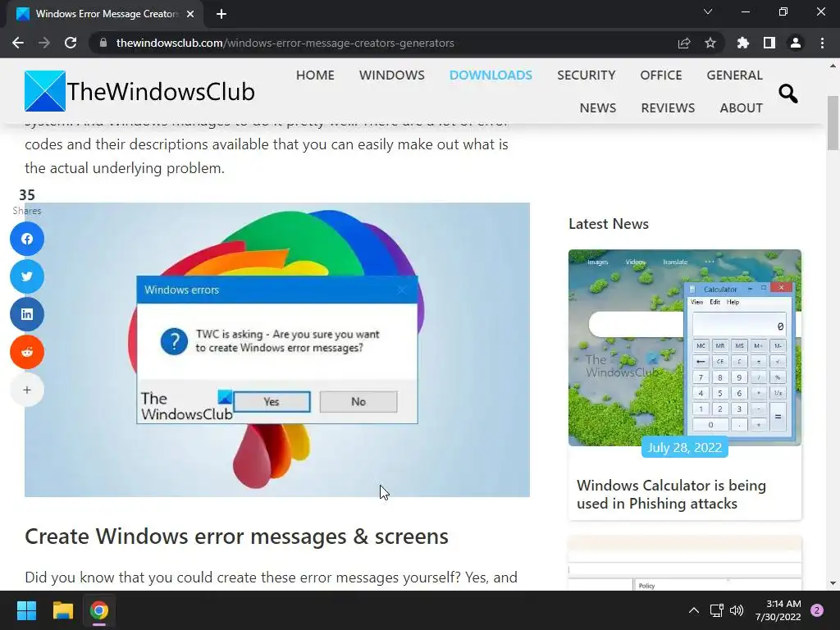This screenshot has height=630, width=840.
Task: Open the HOME menu item
Action: [x=315, y=75]
